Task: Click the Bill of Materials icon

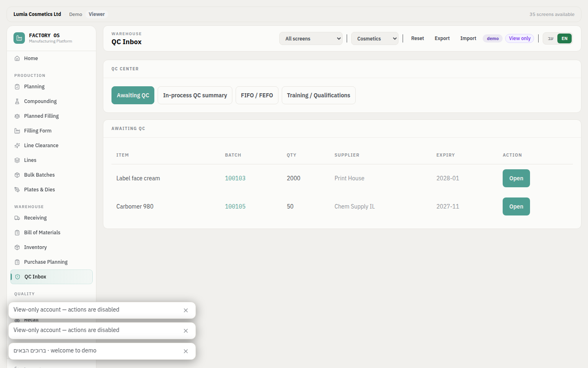Action: click(17, 233)
